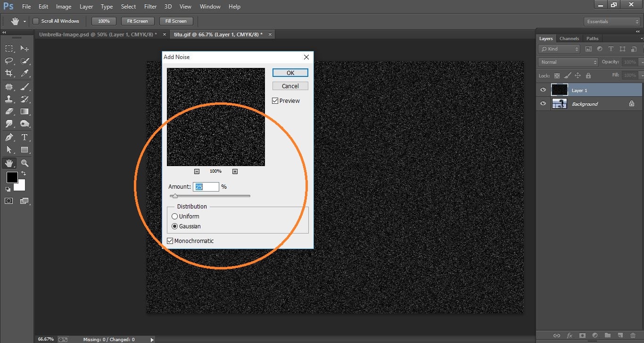Screen dimensions: 644x343
Task: Select the Eraser tool
Action: point(9,112)
